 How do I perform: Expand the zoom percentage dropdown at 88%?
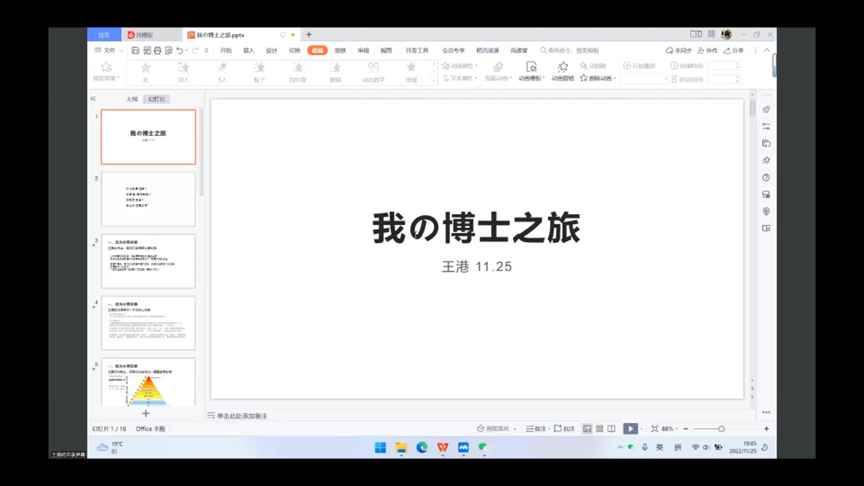coord(669,429)
